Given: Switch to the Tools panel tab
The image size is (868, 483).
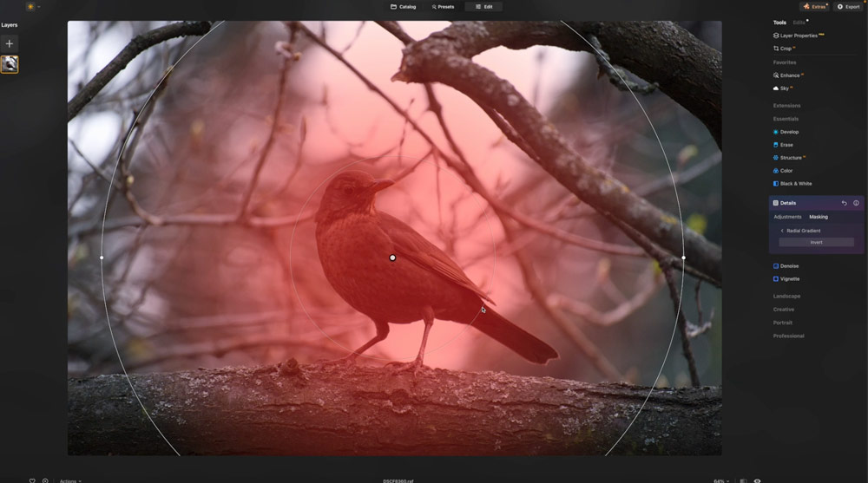Looking at the screenshot, I should 779,23.
